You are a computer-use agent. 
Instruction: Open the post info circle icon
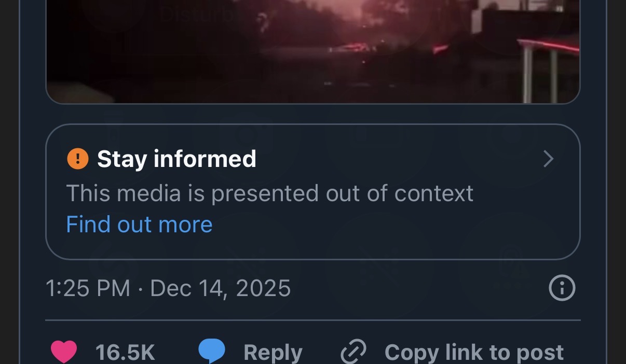tap(562, 288)
